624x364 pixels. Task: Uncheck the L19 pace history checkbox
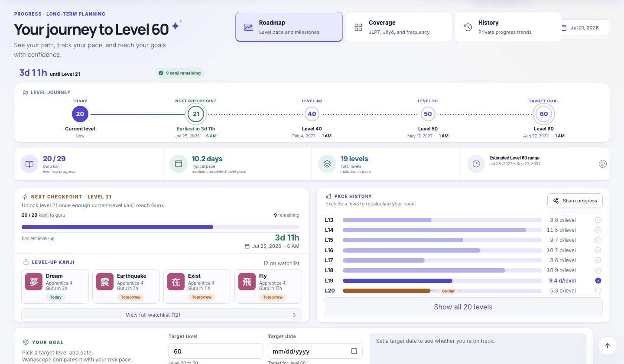pyautogui.click(x=598, y=280)
